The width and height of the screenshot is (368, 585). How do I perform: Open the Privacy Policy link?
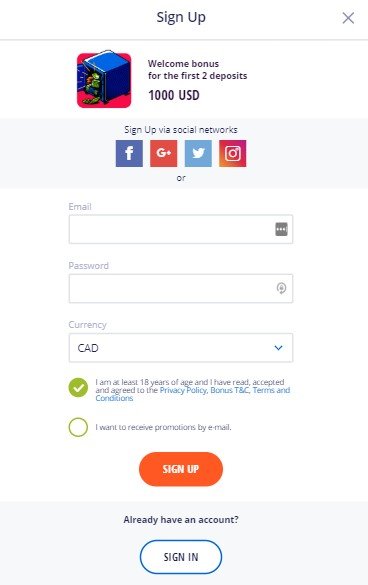183,390
